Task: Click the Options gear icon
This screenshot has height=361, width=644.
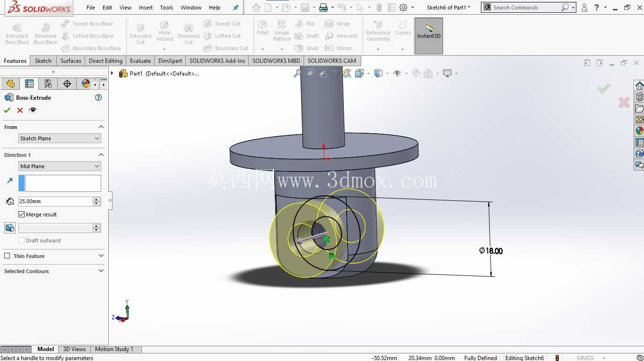Action: (403, 8)
